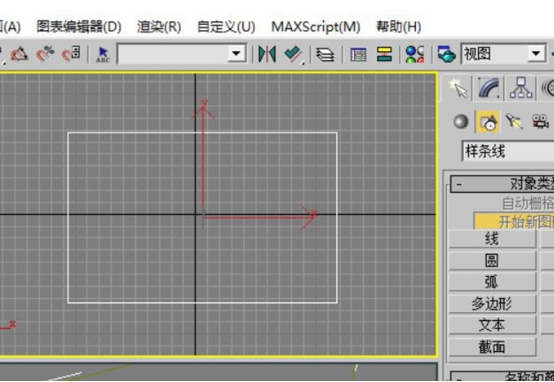This screenshot has width=554, height=382.
Task: Expand the named selection sets dropdown
Action: [x=236, y=54]
